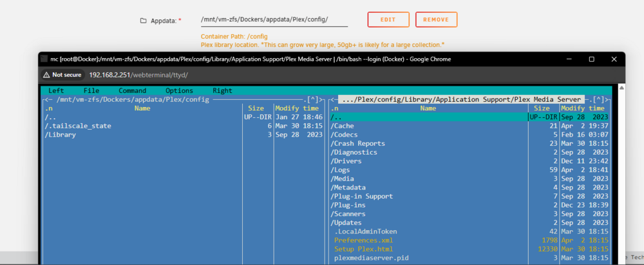Click the browser address bar URL
This screenshot has width=644, height=265.
pos(138,75)
